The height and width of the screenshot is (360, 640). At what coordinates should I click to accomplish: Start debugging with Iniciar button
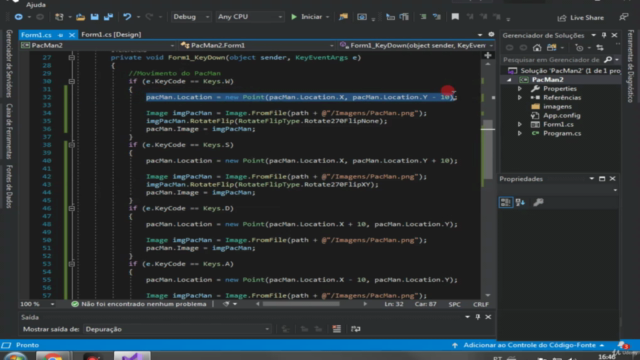(x=306, y=17)
